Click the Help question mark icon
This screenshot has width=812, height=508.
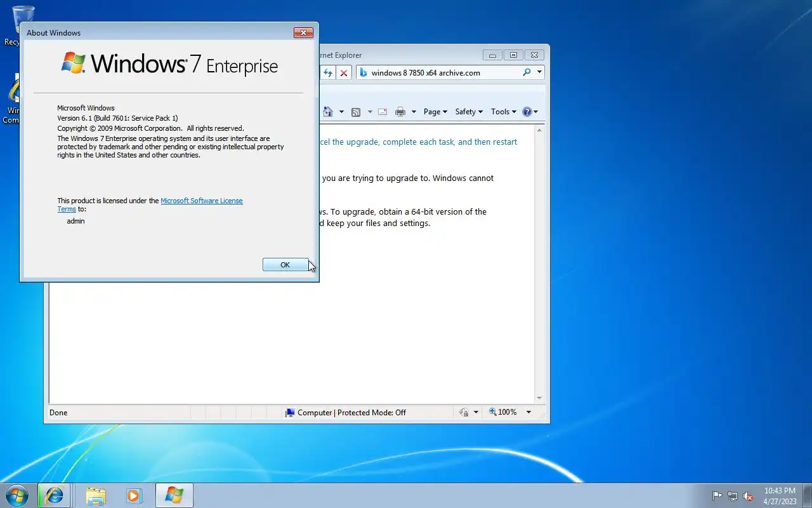click(527, 112)
